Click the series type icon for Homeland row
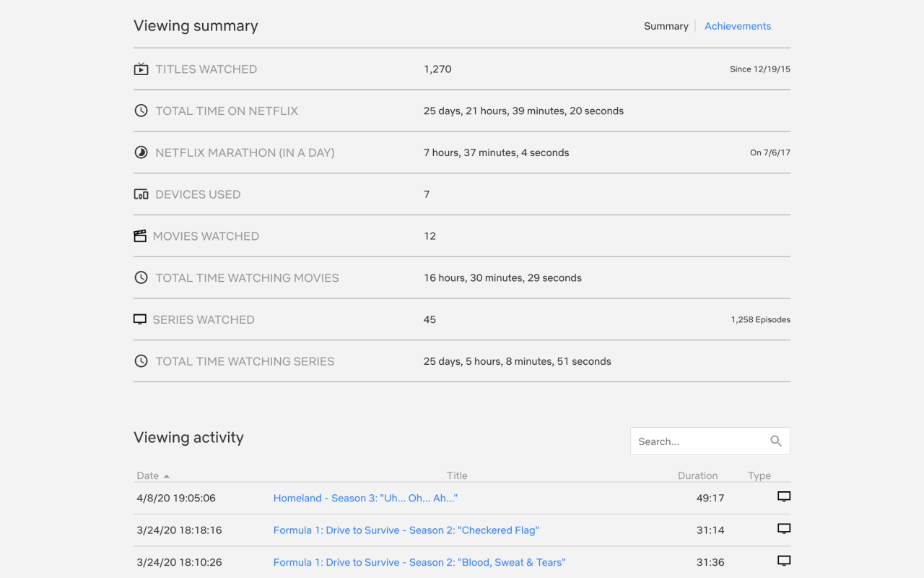This screenshot has width=924, height=578. 784,496
